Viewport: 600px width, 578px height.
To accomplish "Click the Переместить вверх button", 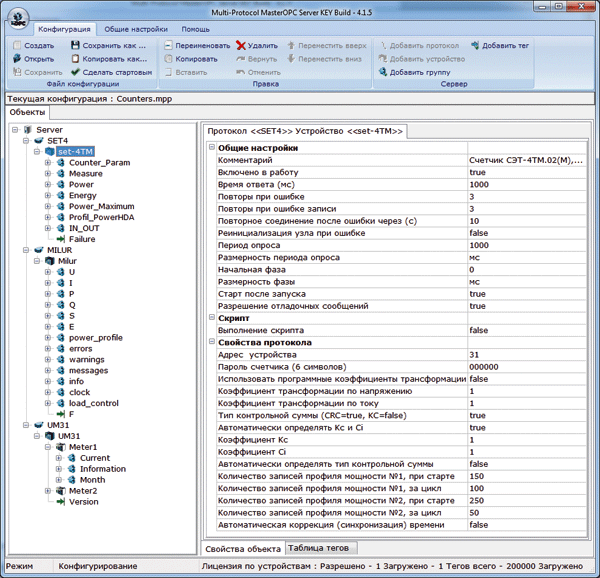I will [x=328, y=46].
